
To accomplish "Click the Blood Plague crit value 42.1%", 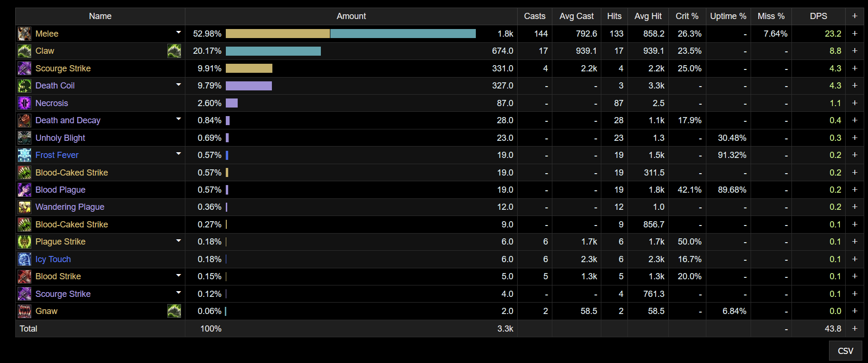I will coord(689,190).
